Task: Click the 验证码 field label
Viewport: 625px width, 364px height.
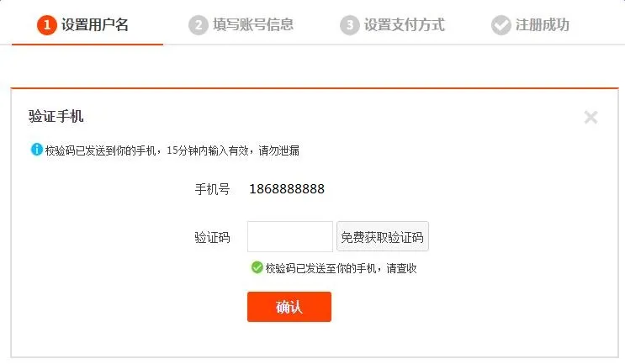Action: (212, 237)
